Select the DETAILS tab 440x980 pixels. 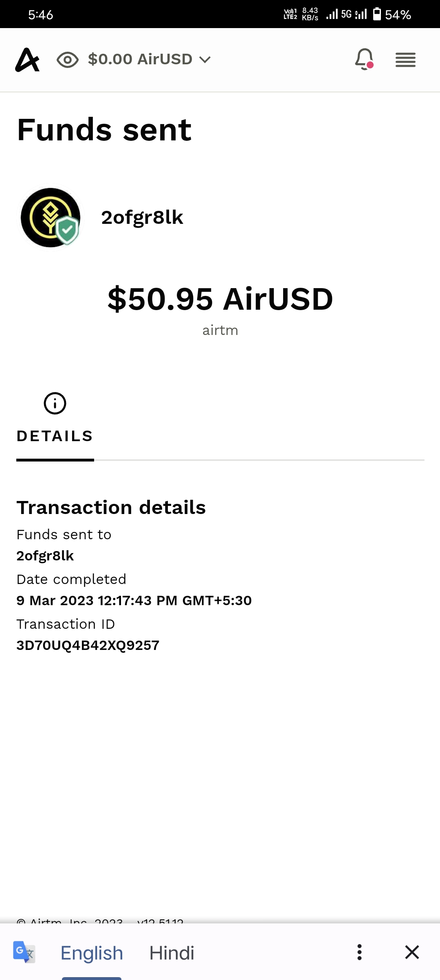(55, 436)
